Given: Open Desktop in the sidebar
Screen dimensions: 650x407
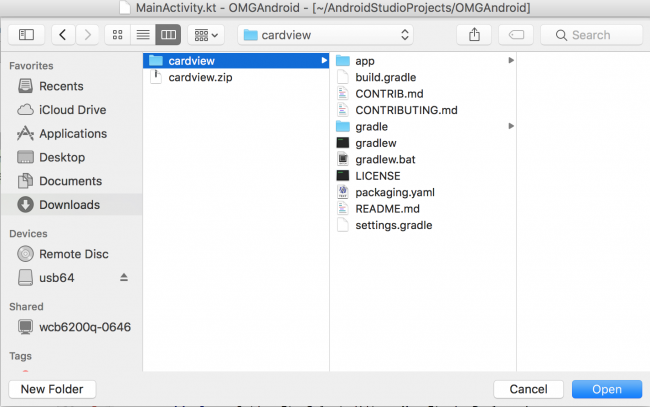Looking at the screenshot, I should [71, 157].
